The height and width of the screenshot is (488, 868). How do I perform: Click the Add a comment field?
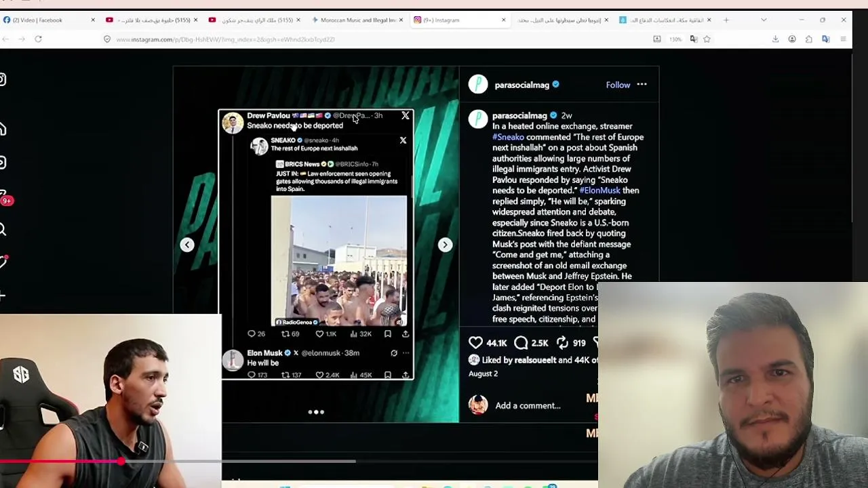[x=528, y=405]
